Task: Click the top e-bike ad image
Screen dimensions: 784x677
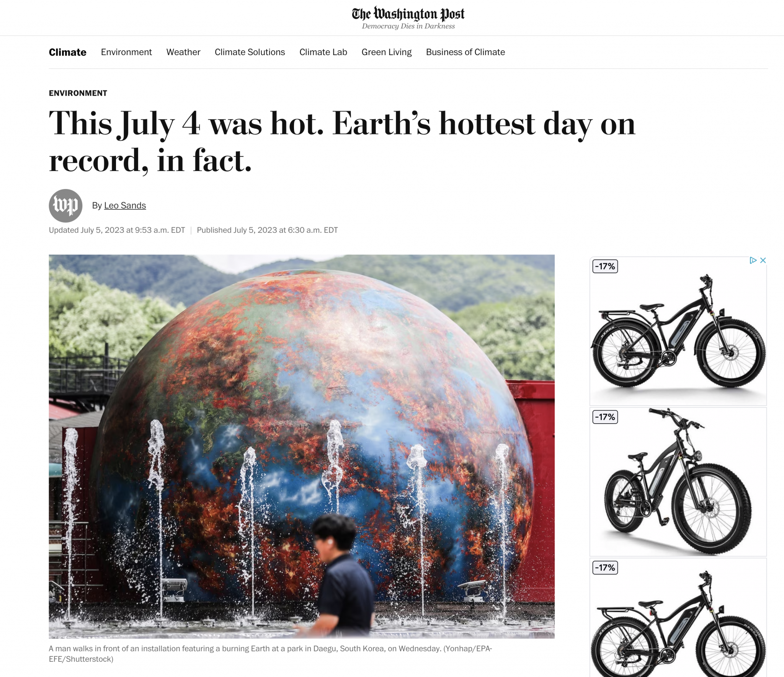Action: click(x=678, y=331)
